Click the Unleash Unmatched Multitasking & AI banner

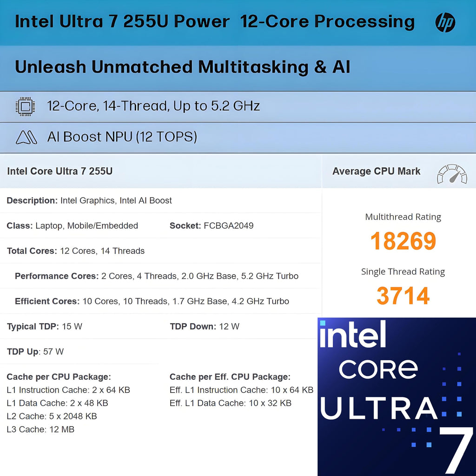click(238, 68)
